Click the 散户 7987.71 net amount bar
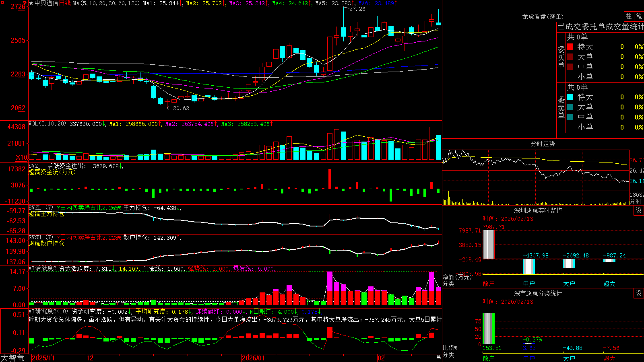644x362 pixels. pyautogui.click(x=489, y=245)
